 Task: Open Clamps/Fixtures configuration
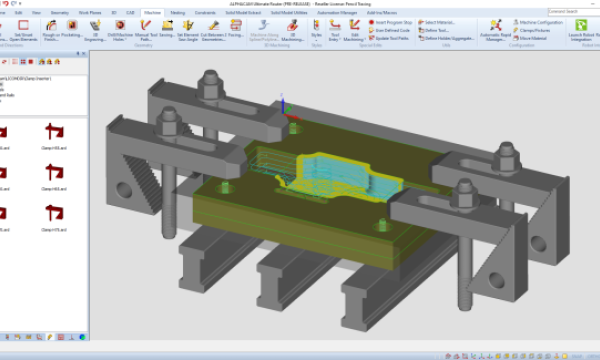tap(532, 30)
